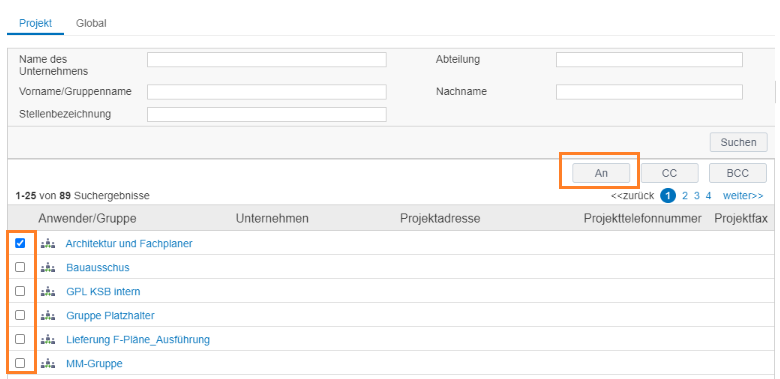Click the weiter>> pagination link
The width and height of the screenshot is (780, 379).
743,196
